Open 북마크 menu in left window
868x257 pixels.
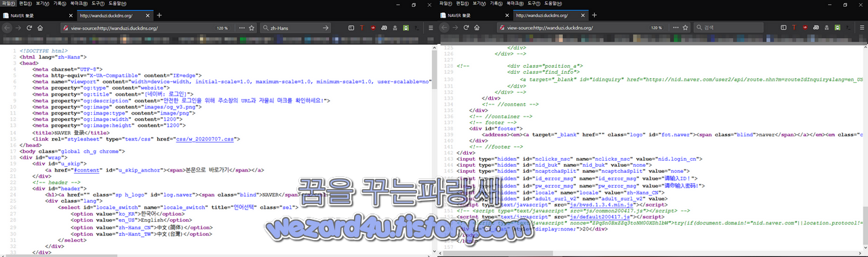click(x=79, y=3)
